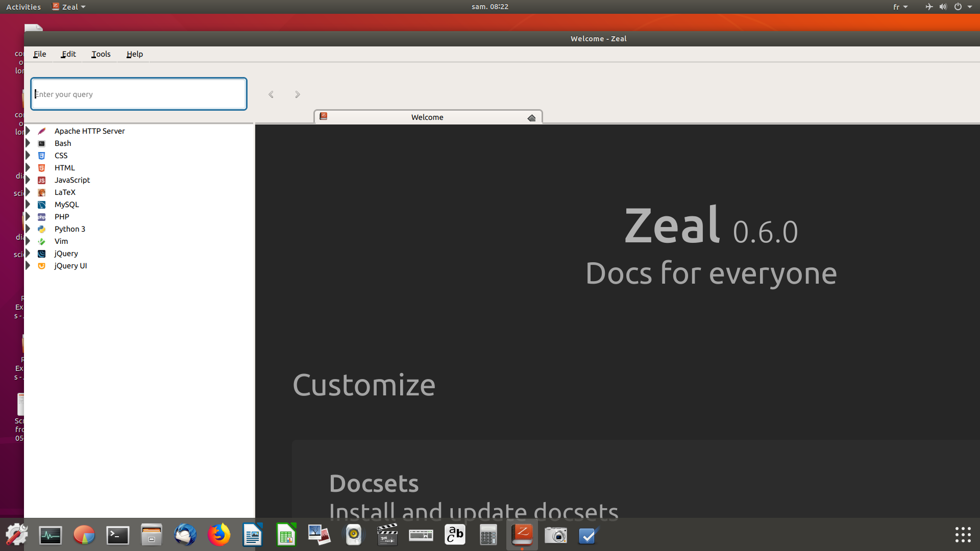Select the CSS docset icon
The image size is (980, 551).
(x=42, y=156)
